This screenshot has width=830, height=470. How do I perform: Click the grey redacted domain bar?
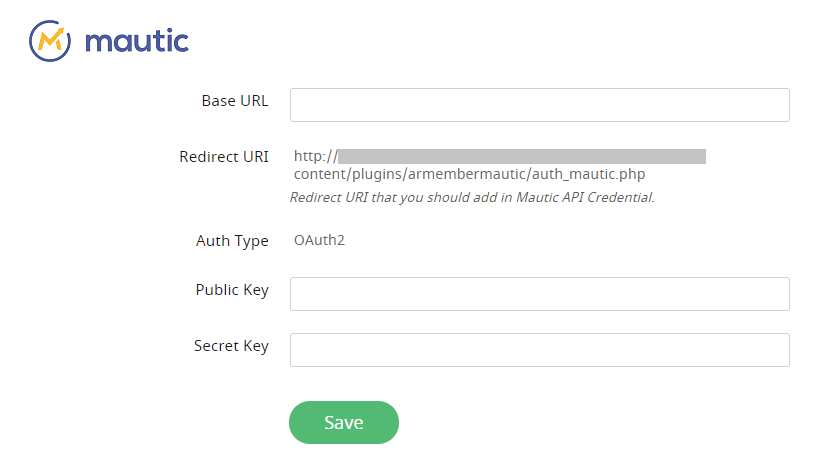[522, 156]
